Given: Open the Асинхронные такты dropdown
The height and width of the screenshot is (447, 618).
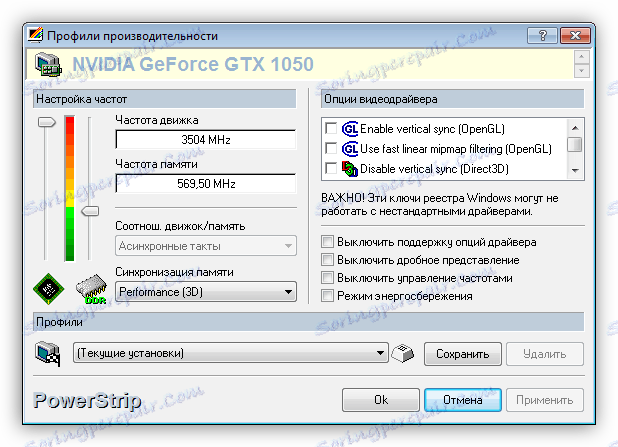Looking at the screenshot, I should (x=206, y=246).
